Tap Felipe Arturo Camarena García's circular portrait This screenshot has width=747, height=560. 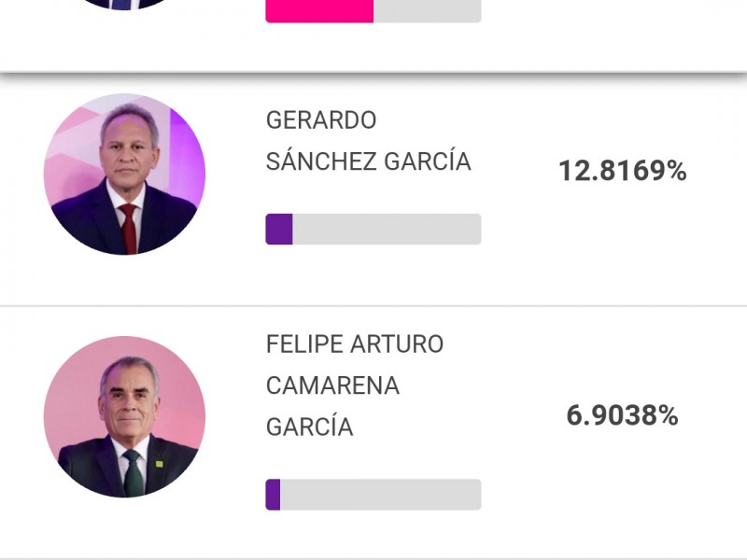[x=124, y=416]
